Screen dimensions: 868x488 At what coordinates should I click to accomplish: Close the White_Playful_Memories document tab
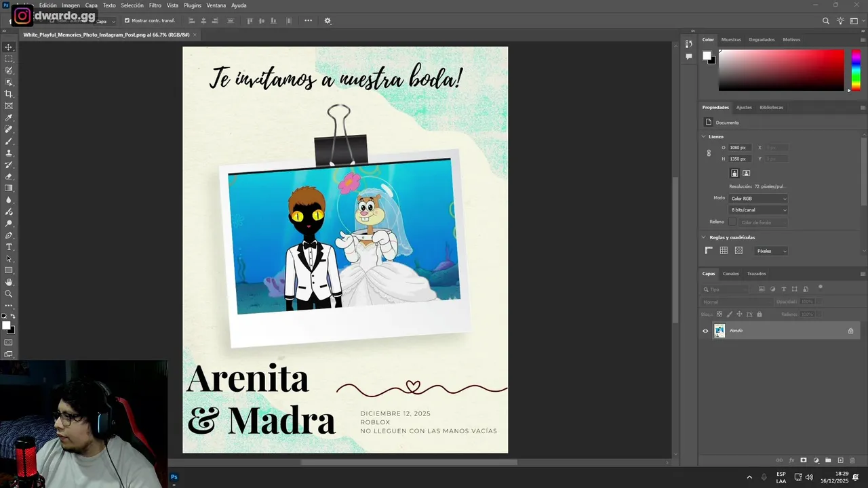pos(195,35)
